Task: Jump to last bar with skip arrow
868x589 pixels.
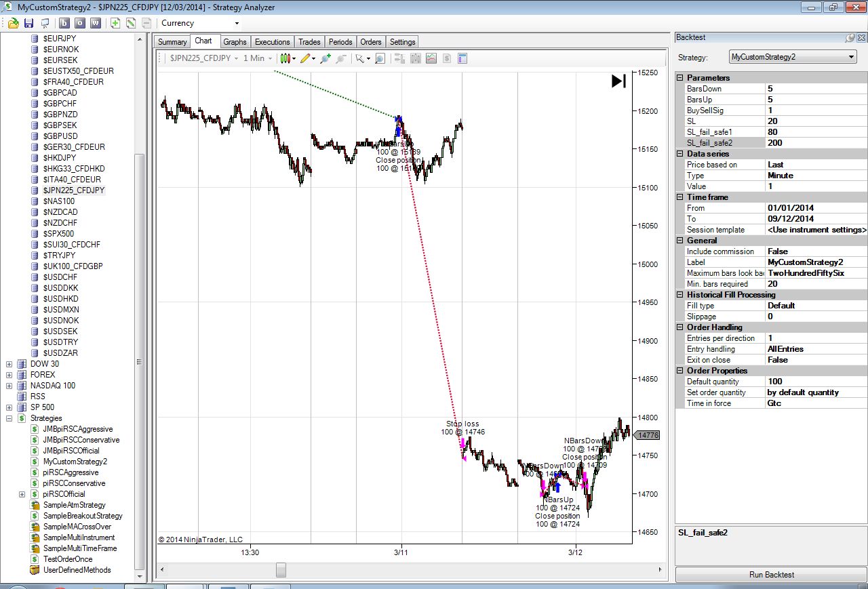Action: coord(618,81)
